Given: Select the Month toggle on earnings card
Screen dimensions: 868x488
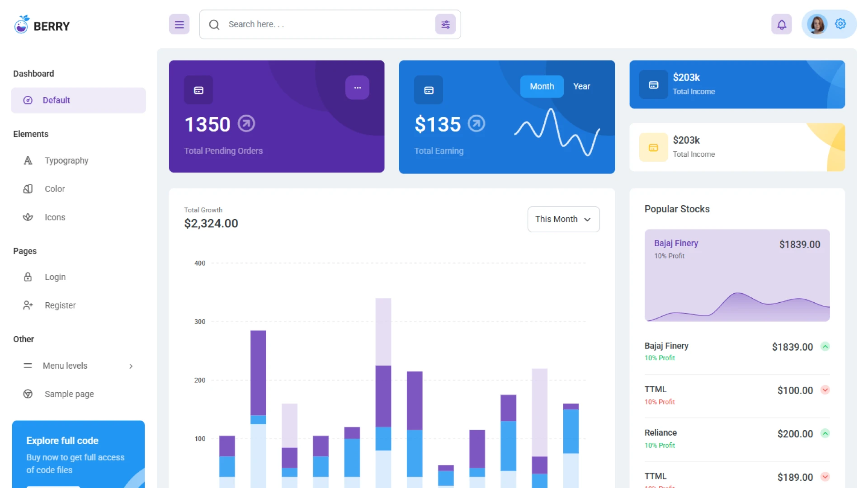Looking at the screenshot, I should click(x=542, y=86).
